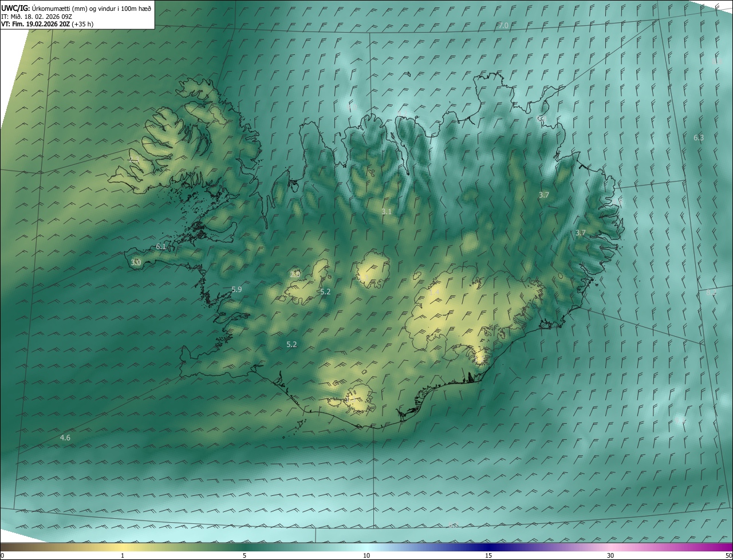Click the '10' label on the color scale
The image size is (733, 560).
366,555
